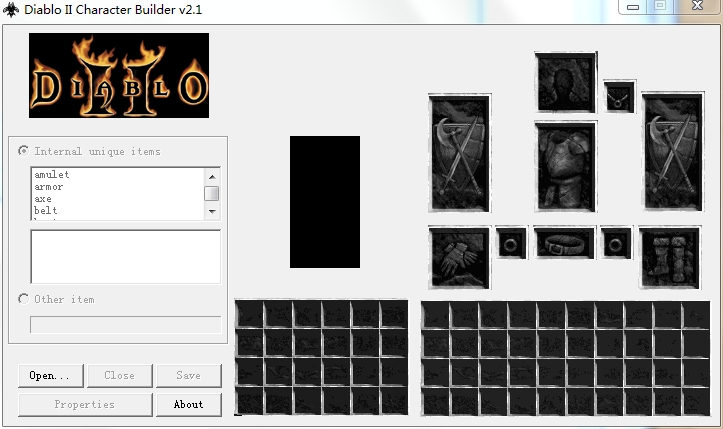Click the item list scroll down arrow

pos(212,211)
